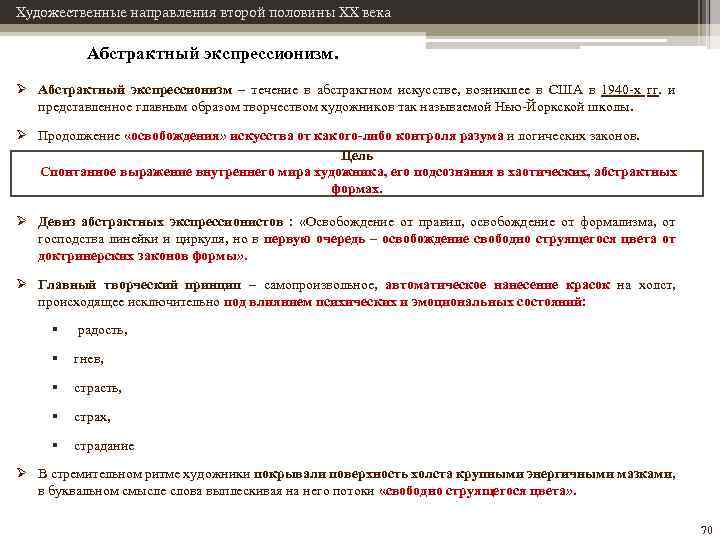This screenshot has width=720, height=540.
Task: Click the red sentence 'Спонтанное выражение внутреннего мира художника'
Action: click(x=212, y=172)
